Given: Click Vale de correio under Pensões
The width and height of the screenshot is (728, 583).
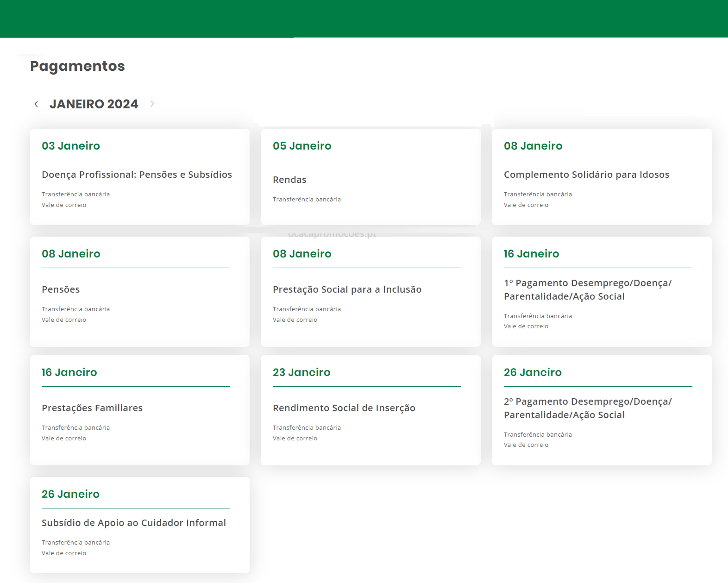Looking at the screenshot, I should point(64,320).
